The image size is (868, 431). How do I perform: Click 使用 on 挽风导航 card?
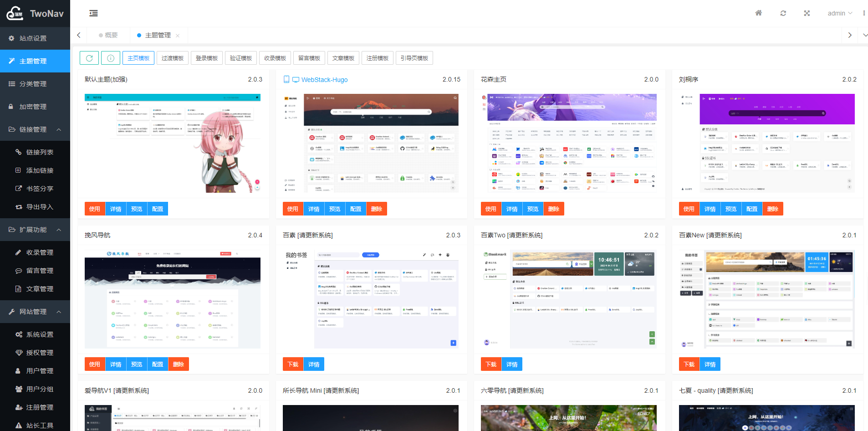[95, 364]
